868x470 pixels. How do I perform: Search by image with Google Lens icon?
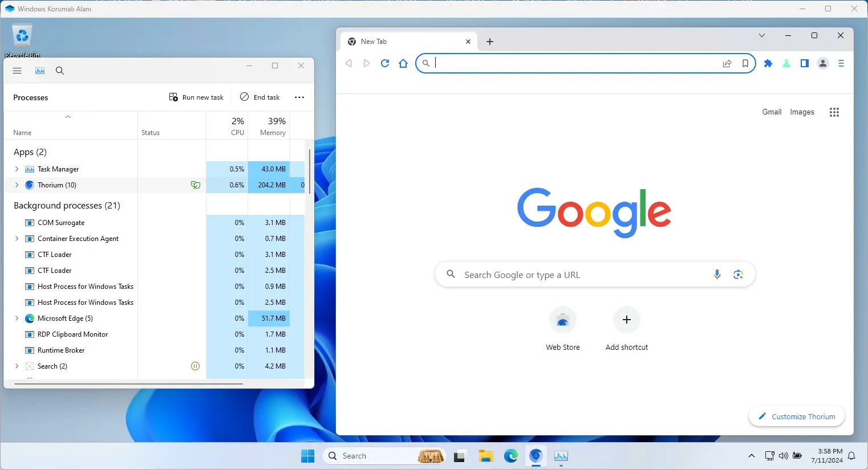[x=738, y=275]
